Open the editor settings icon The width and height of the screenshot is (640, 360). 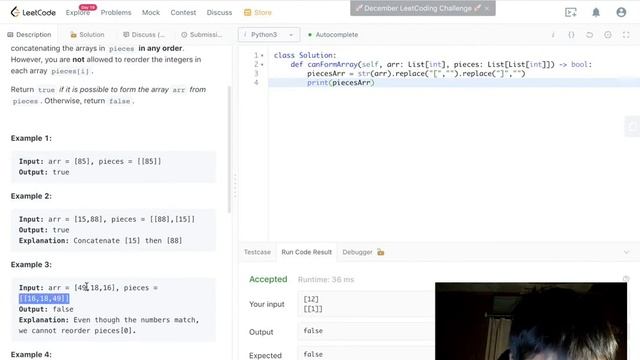point(608,35)
